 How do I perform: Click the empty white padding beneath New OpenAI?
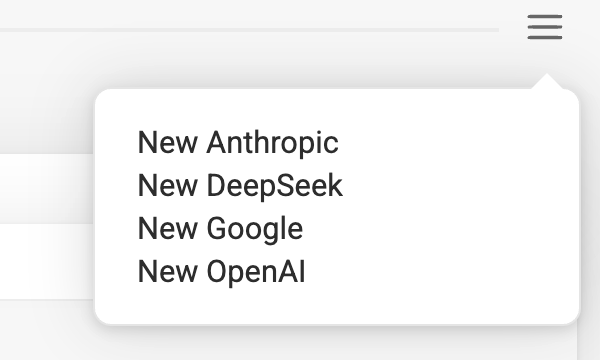(337, 305)
